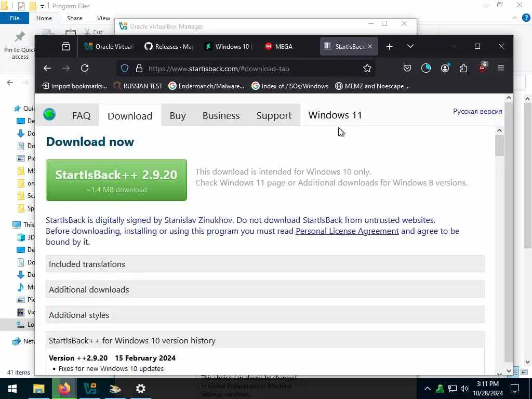Select Network in Explorer sidebar
Viewport: 532px width, 399px height.
coord(23,341)
